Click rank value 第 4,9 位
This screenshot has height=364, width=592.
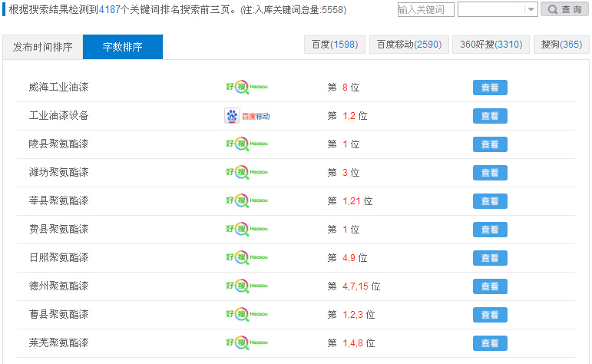(347, 258)
